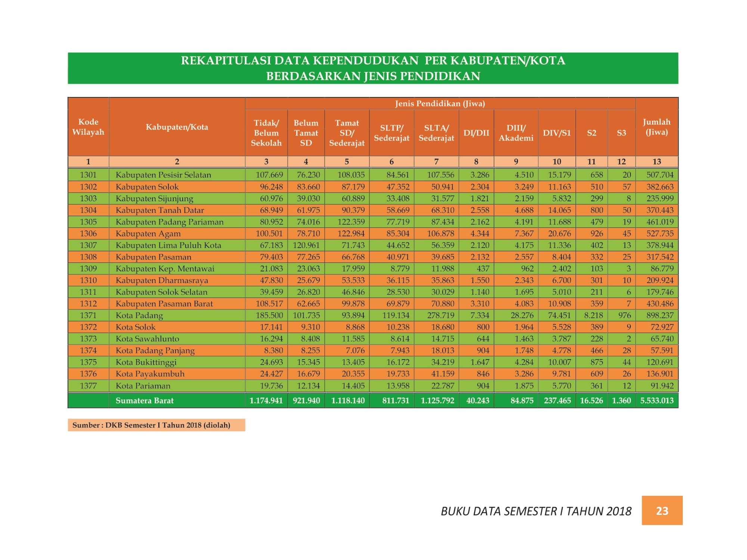The image size is (747, 560).
Task: Click region code '1377'
Action: 88,386
